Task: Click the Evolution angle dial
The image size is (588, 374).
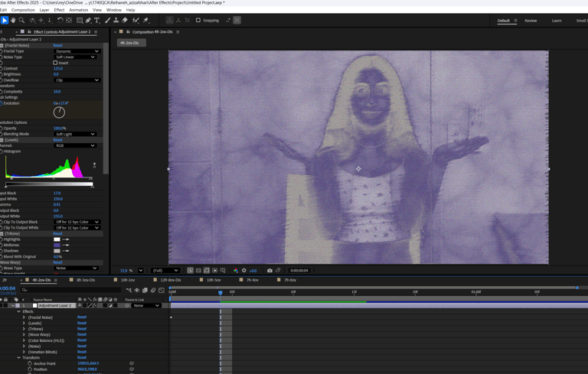Action: (x=59, y=112)
